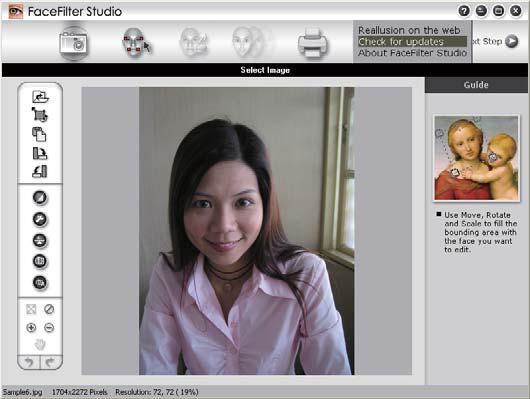530x399 pixels.
Task: Select the crop tool in the left toolbar
Action: tap(40, 115)
